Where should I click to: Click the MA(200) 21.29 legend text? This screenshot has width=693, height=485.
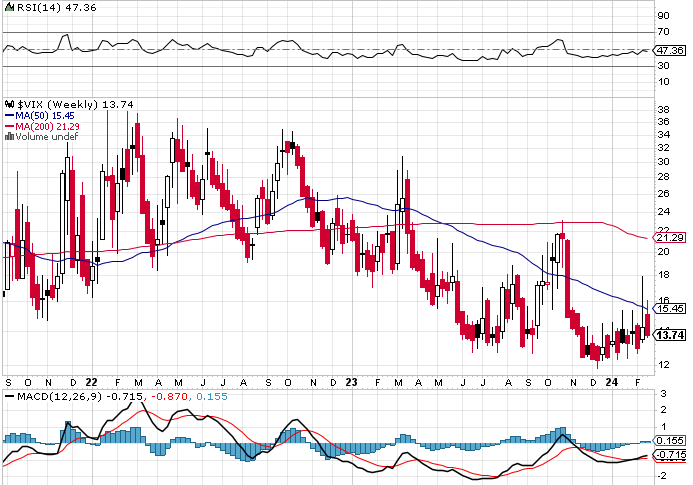47,126
